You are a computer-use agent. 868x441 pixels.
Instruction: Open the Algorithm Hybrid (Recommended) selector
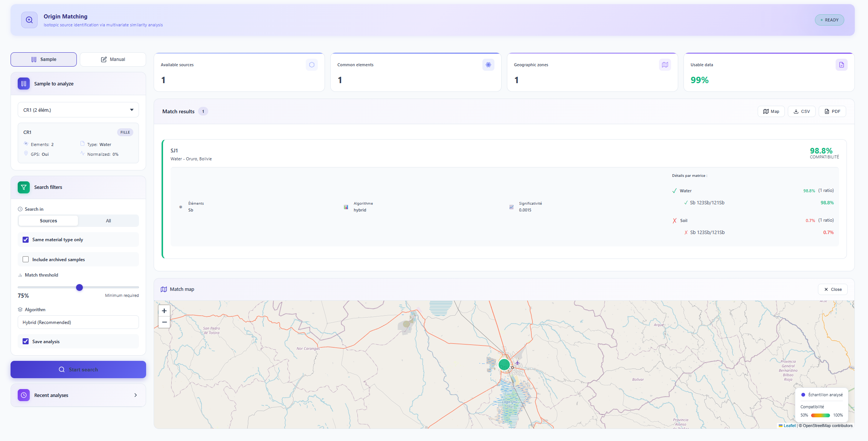[78, 322]
